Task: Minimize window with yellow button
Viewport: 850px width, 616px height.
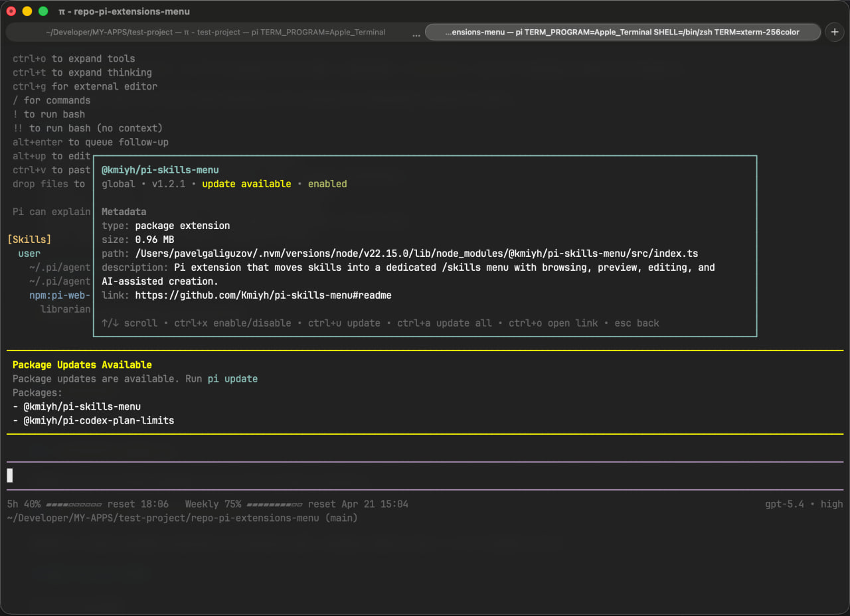Action: click(x=27, y=11)
